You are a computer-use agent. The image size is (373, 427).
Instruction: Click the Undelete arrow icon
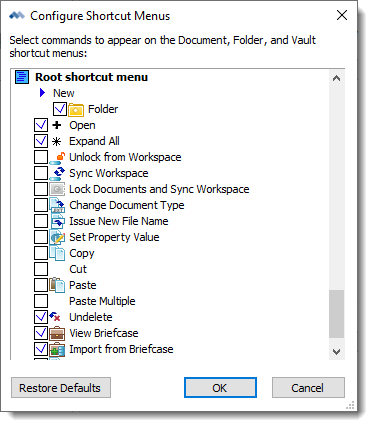(x=55, y=317)
